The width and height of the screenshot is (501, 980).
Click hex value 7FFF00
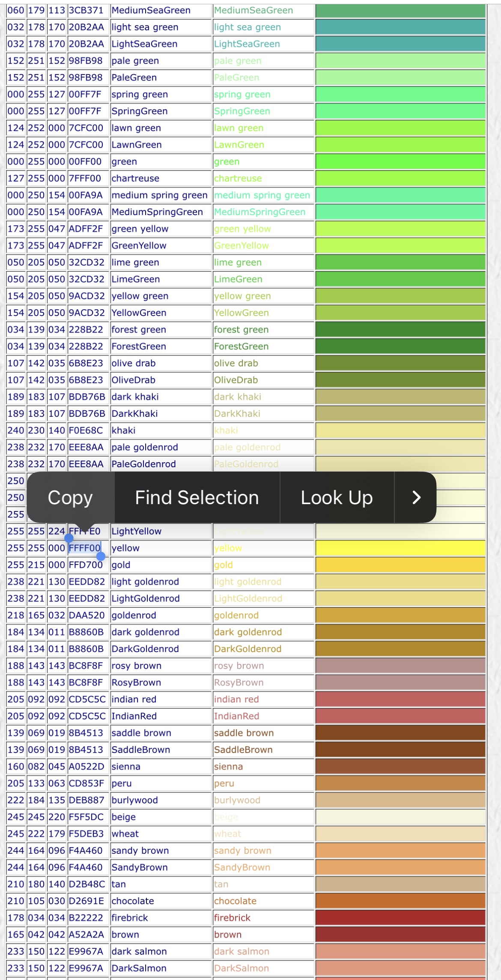click(x=85, y=178)
